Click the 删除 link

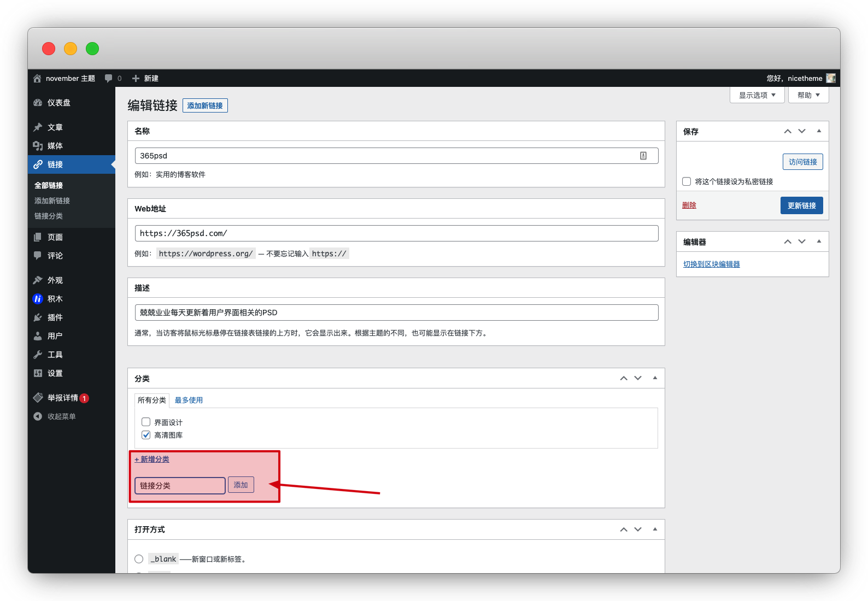[x=689, y=205]
